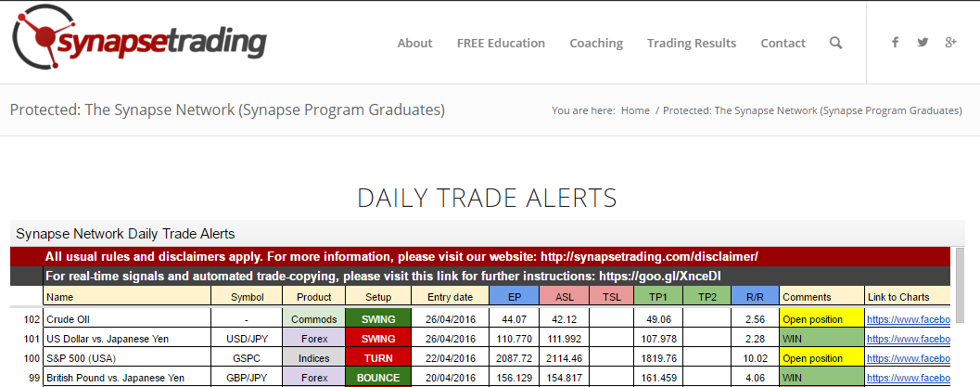Open the FREE Education menu item
The height and width of the screenshot is (387, 980).
[x=501, y=43]
